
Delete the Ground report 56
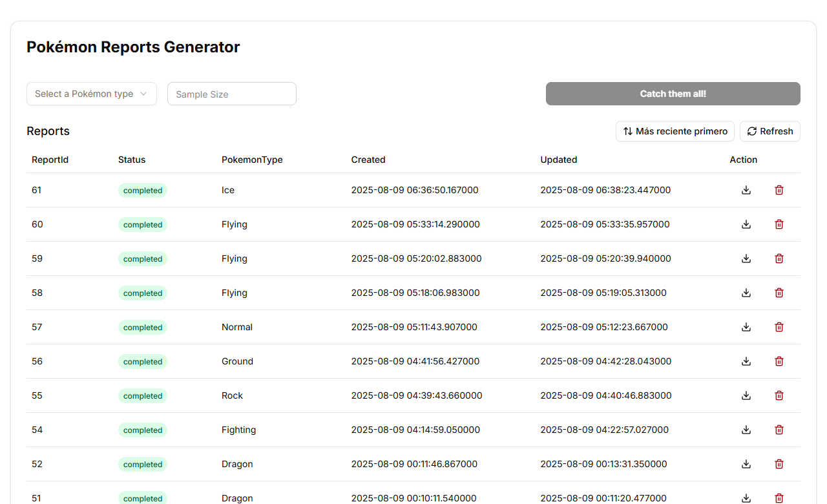point(779,361)
